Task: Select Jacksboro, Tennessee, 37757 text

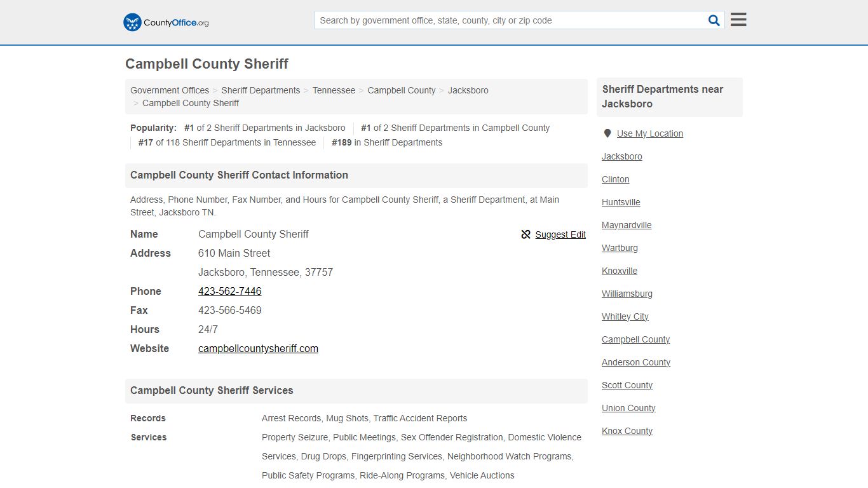Action: (x=266, y=272)
